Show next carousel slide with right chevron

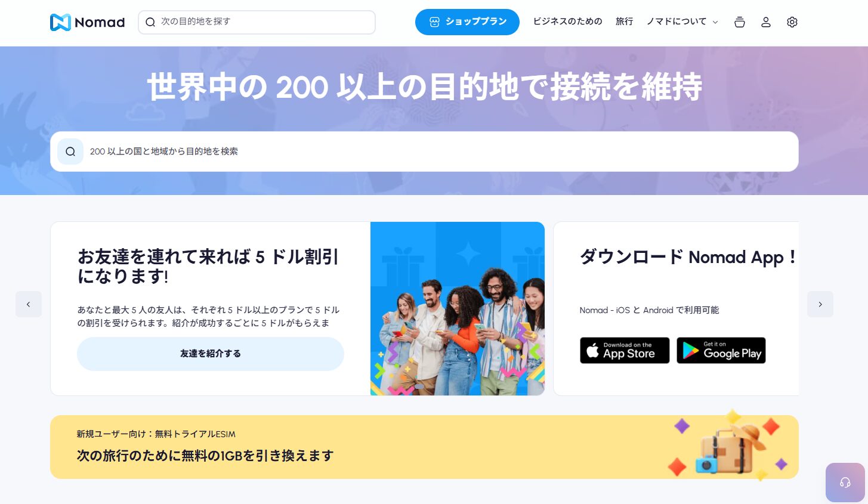click(x=820, y=304)
